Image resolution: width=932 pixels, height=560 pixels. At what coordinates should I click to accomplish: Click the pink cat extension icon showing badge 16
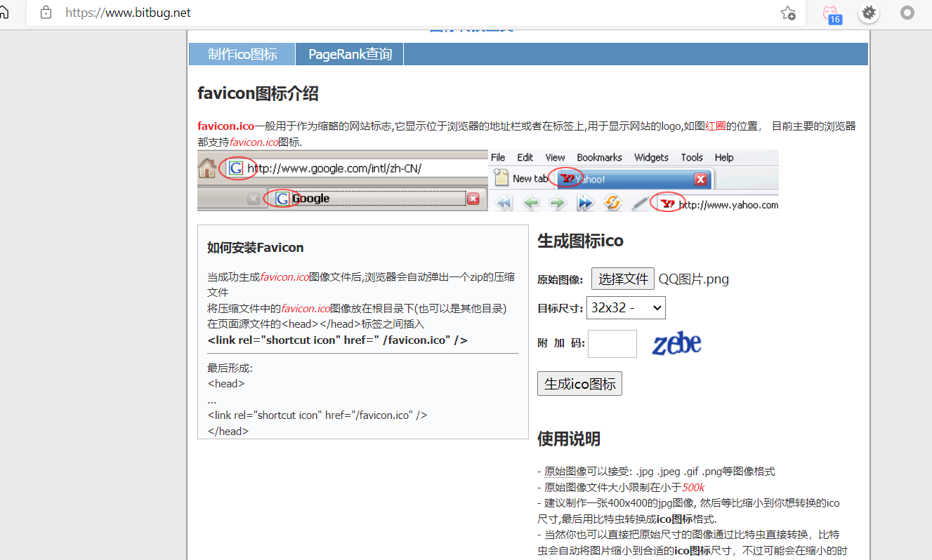(832, 13)
